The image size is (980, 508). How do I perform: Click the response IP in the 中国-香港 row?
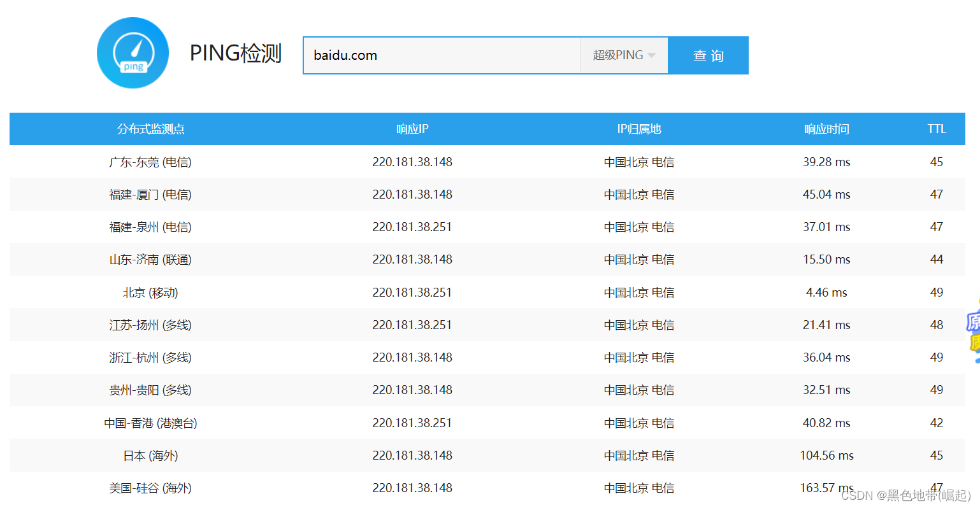[x=412, y=423]
